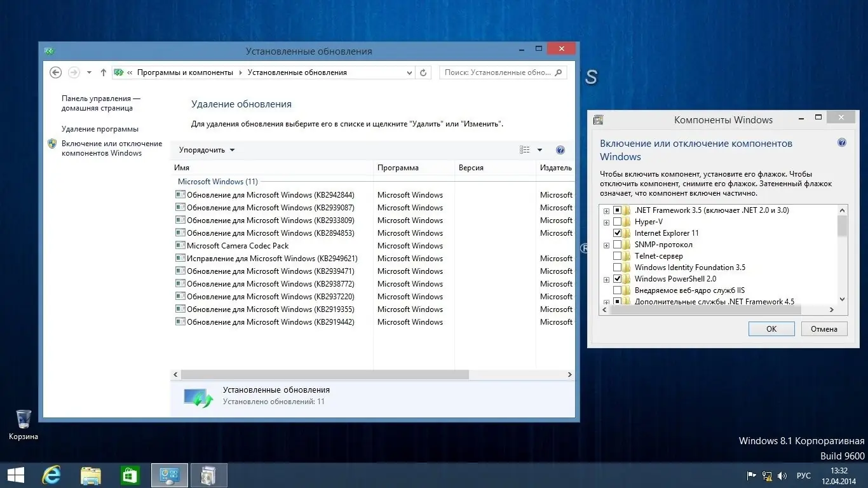The width and height of the screenshot is (868, 488).
Task: Sort list by Издатель column header
Action: 555,168
